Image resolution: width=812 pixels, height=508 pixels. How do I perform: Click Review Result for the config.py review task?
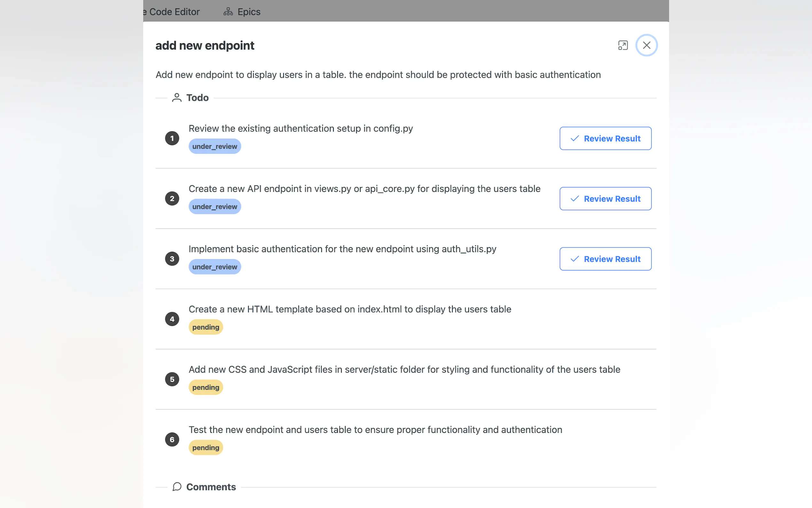coord(605,138)
